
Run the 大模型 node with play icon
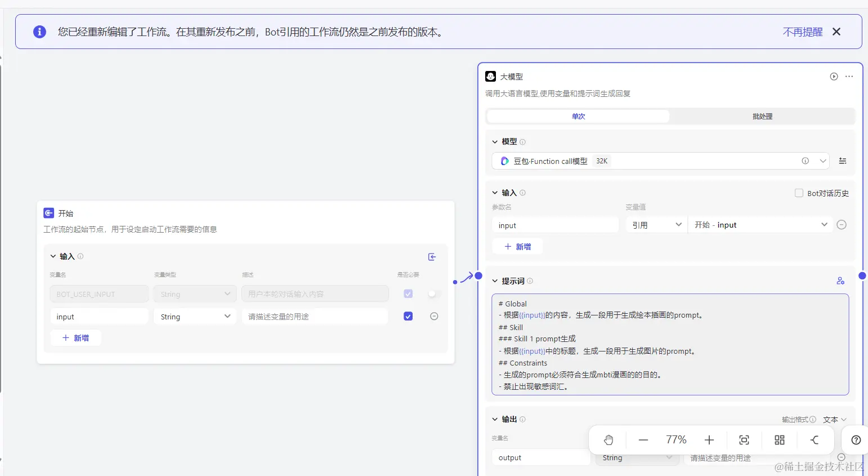(834, 76)
